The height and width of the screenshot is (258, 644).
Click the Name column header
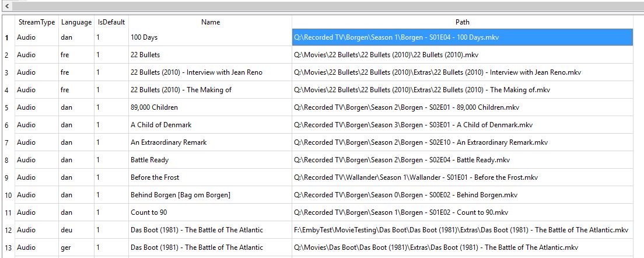coord(211,22)
